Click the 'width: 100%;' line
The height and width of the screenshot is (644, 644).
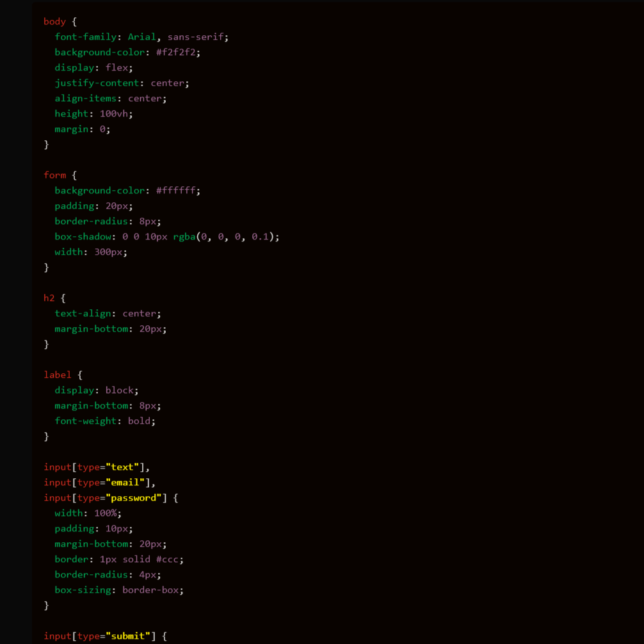(x=88, y=513)
